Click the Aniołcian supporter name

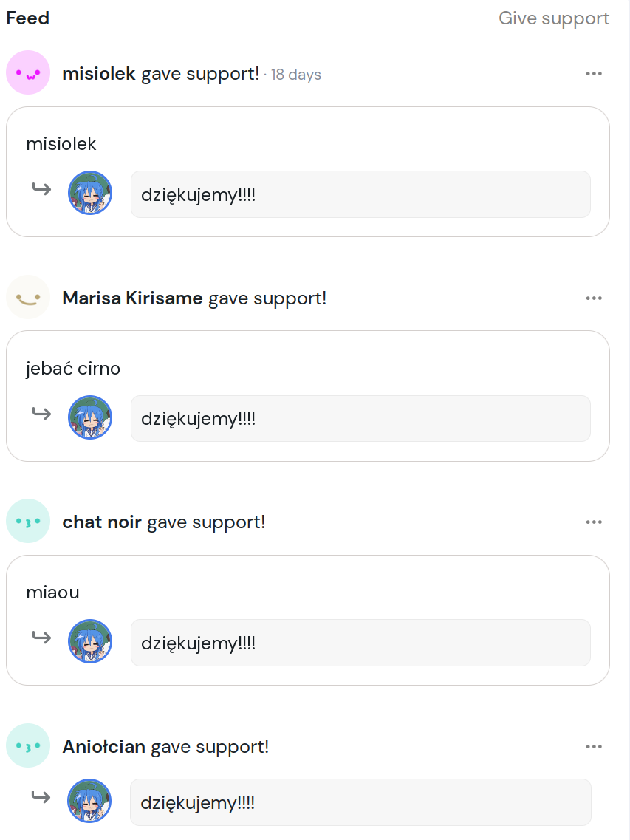coord(104,747)
